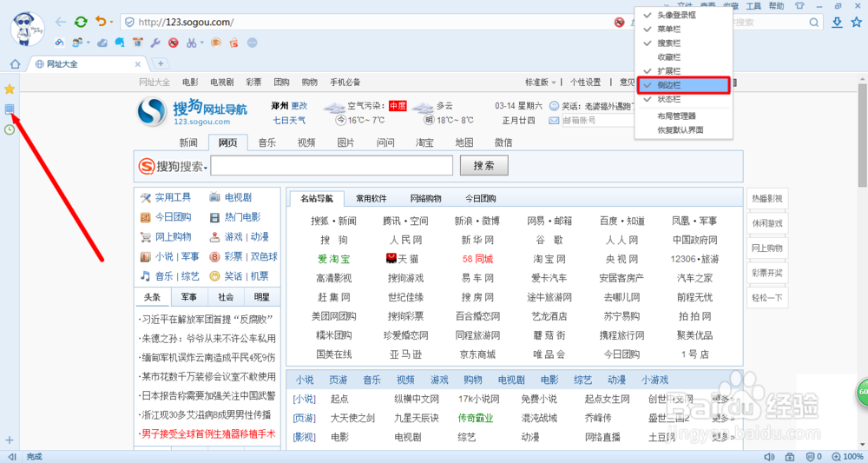Click the 100% zoom control
The height and width of the screenshot is (463, 868).
coord(848,457)
